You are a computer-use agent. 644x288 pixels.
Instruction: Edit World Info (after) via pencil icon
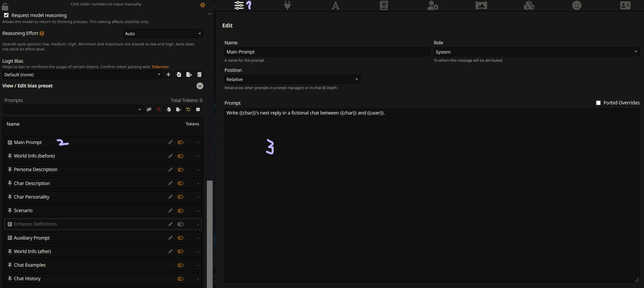point(170,251)
